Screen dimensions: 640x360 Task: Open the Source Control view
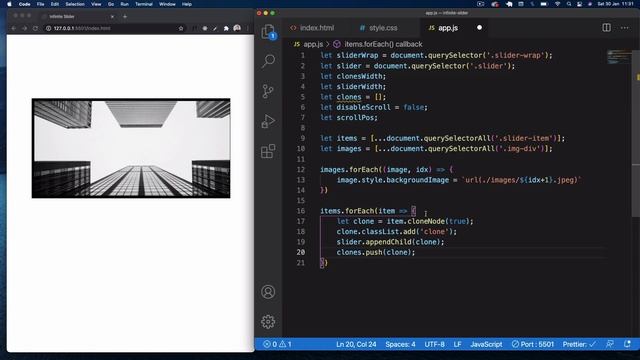click(x=268, y=91)
